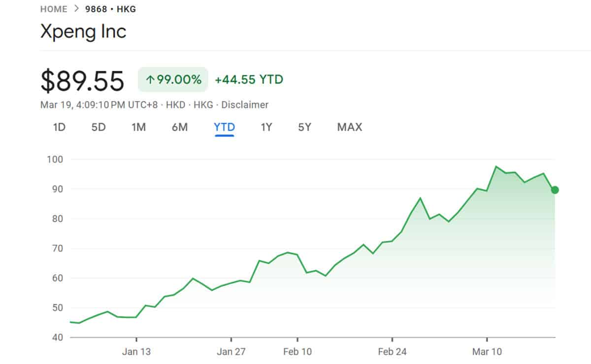
Task: Open the 5Y chart view
Action: (x=304, y=127)
